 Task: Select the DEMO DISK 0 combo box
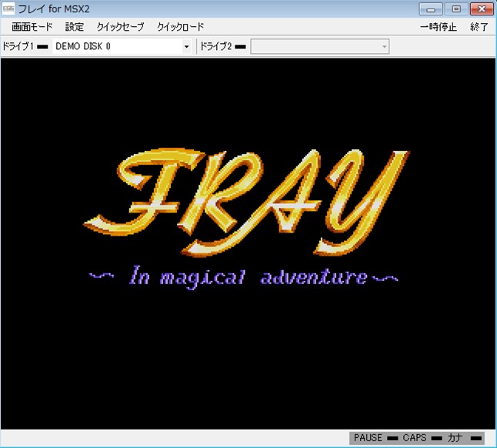[122, 47]
